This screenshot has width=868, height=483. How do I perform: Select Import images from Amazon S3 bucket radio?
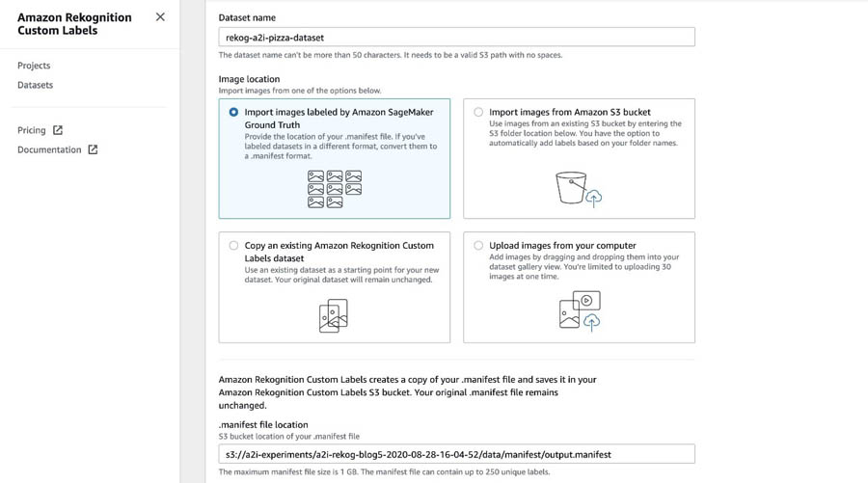tap(478, 112)
